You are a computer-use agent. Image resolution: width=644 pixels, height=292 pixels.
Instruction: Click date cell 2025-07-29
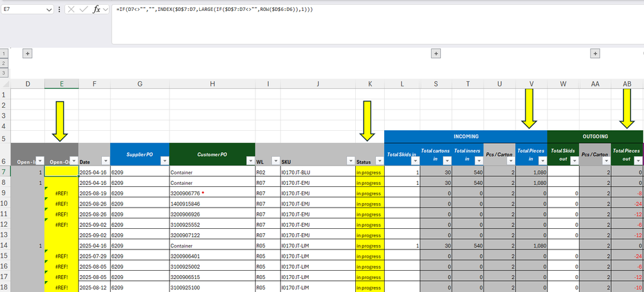(x=94, y=257)
